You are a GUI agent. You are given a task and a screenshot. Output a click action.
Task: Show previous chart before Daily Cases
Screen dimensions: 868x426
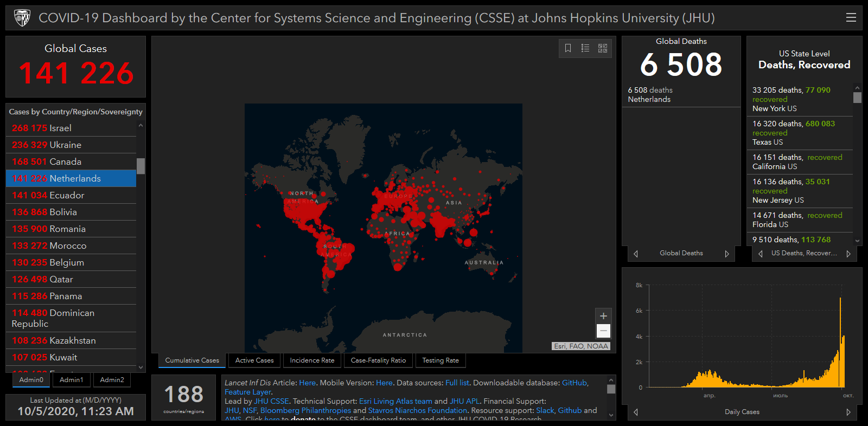click(x=636, y=412)
